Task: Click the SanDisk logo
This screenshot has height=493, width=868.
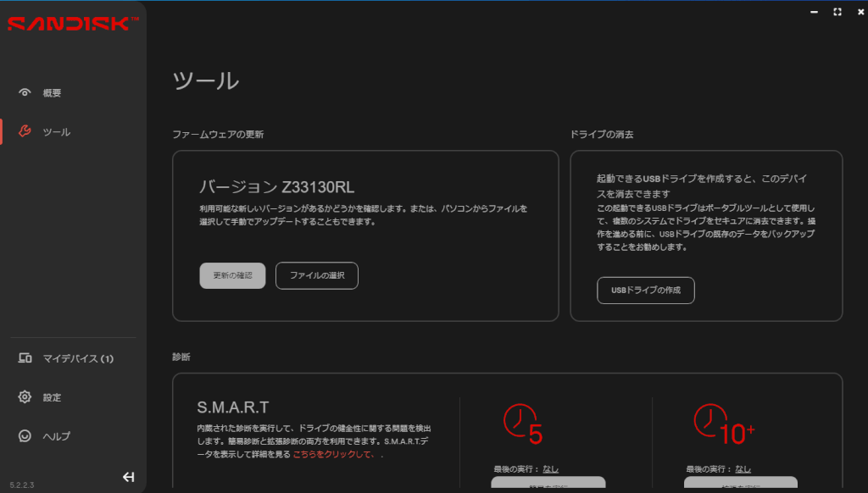Action: point(73,24)
